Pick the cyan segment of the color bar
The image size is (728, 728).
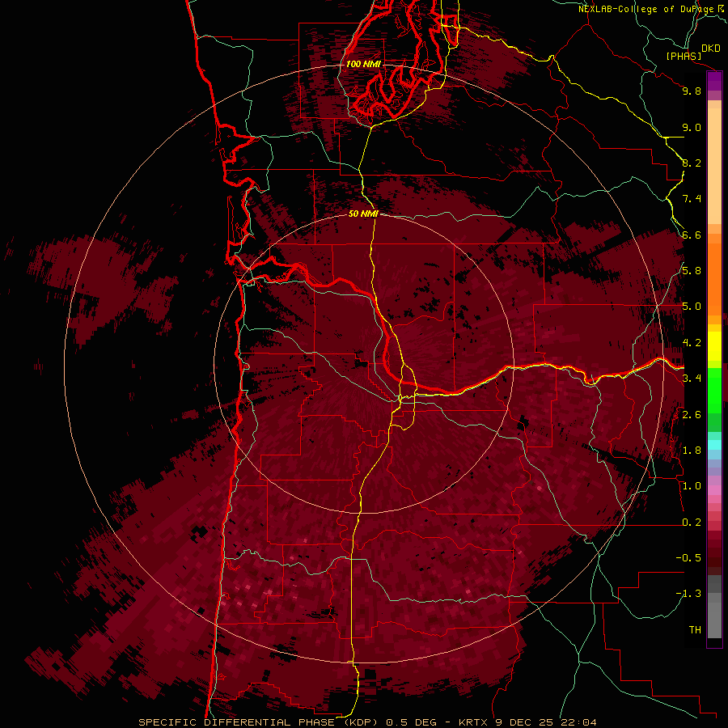[714, 445]
